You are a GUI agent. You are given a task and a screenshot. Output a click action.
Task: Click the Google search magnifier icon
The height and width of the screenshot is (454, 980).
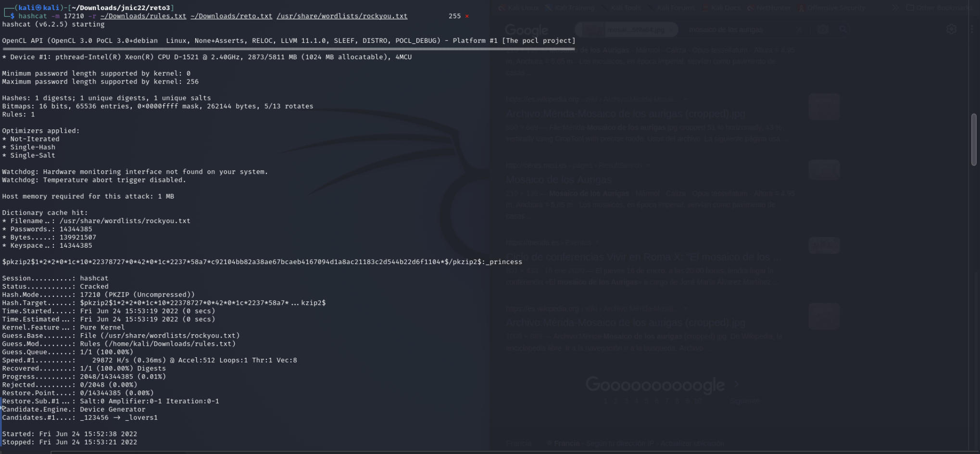pos(843,30)
